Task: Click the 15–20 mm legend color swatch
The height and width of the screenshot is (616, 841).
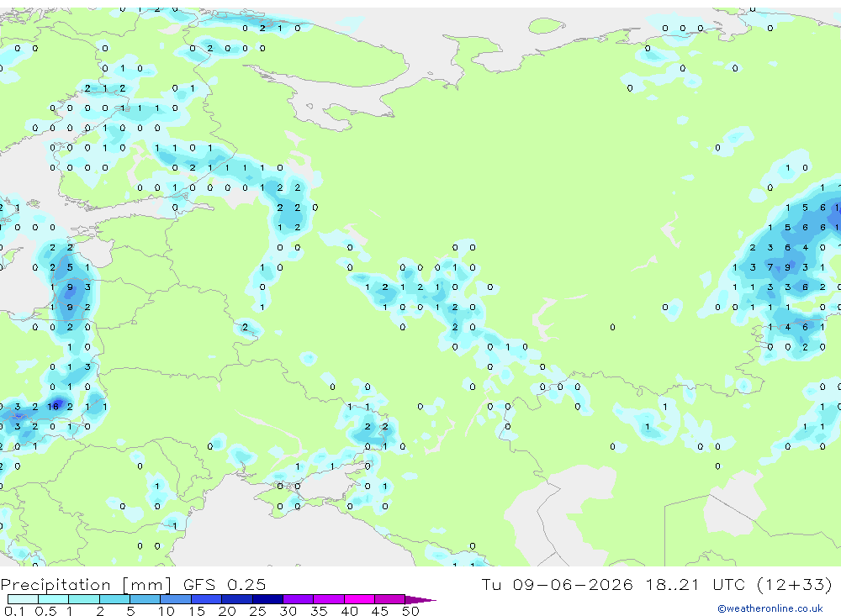Action: [x=207, y=599]
